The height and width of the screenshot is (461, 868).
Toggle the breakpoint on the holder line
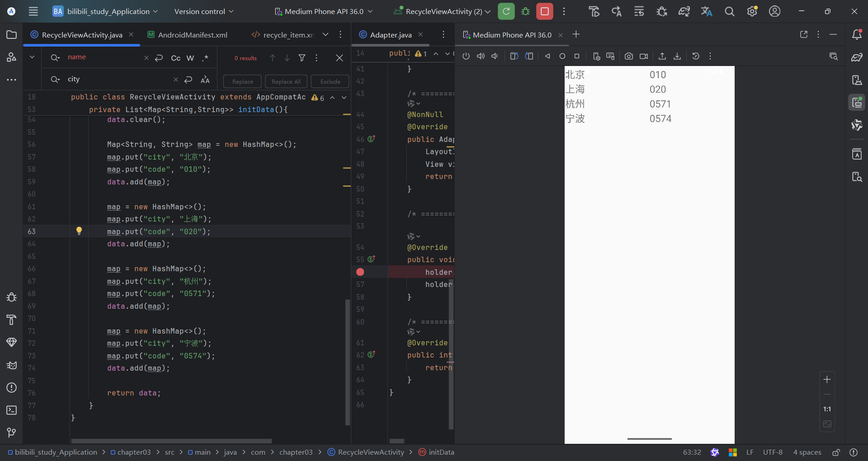[x=360, y=272]
